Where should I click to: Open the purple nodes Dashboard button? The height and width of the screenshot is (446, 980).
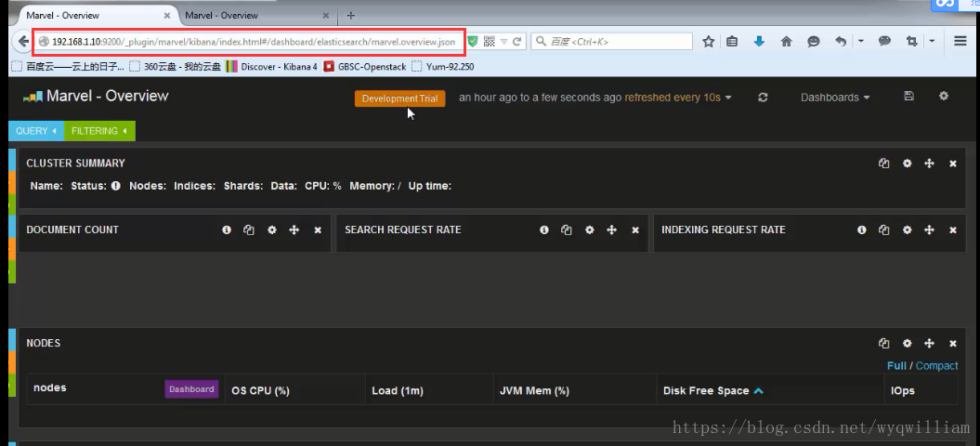point(192,389)
